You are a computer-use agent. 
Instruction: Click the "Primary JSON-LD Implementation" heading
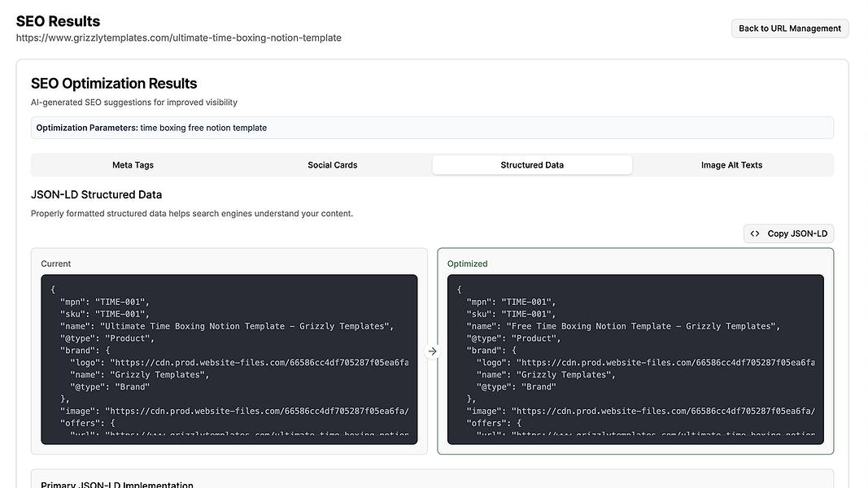click(117, 485)
